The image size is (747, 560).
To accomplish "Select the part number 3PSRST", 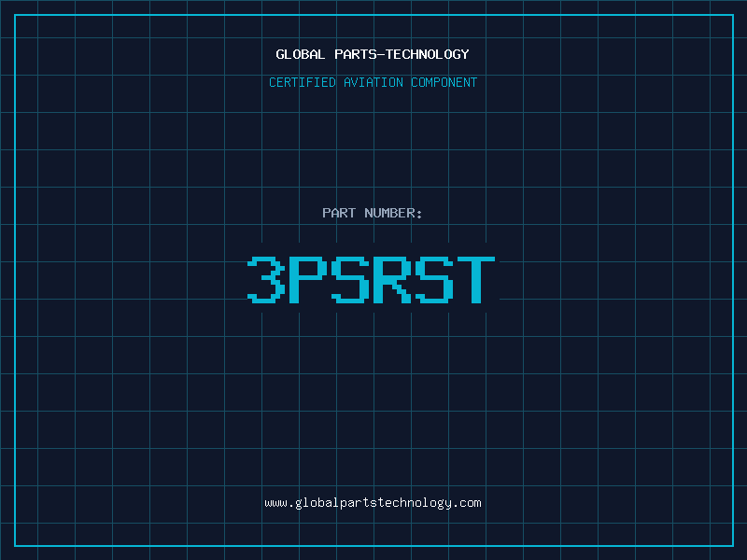I will (x=371, y=279).
